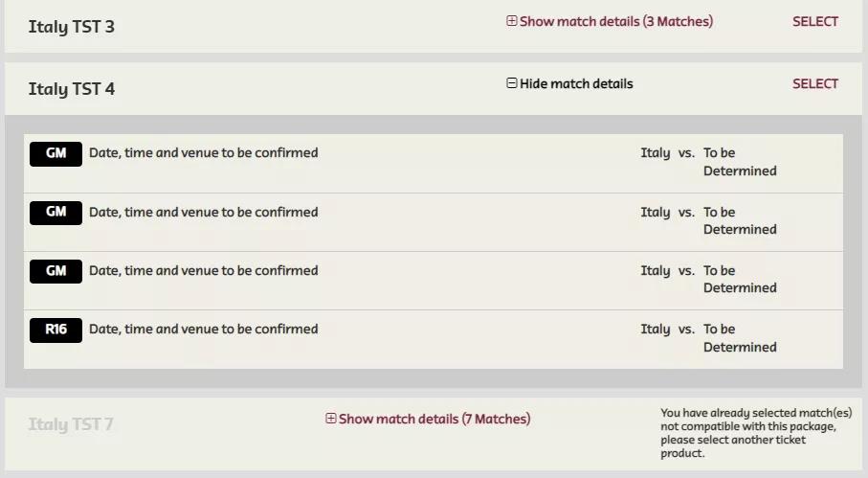868x478 pixels.
Task: Click the incompatible package warning message
Action: coord(755,433)
